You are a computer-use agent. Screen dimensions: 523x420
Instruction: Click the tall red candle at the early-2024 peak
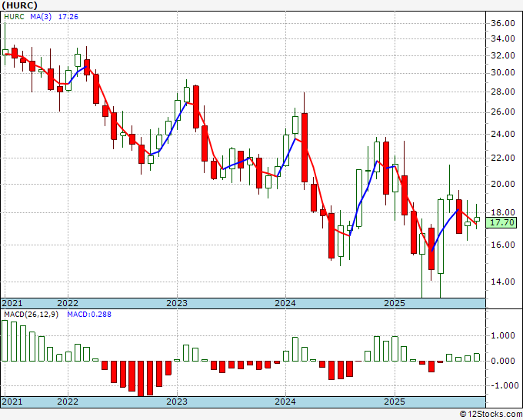(x=305, y=148)
